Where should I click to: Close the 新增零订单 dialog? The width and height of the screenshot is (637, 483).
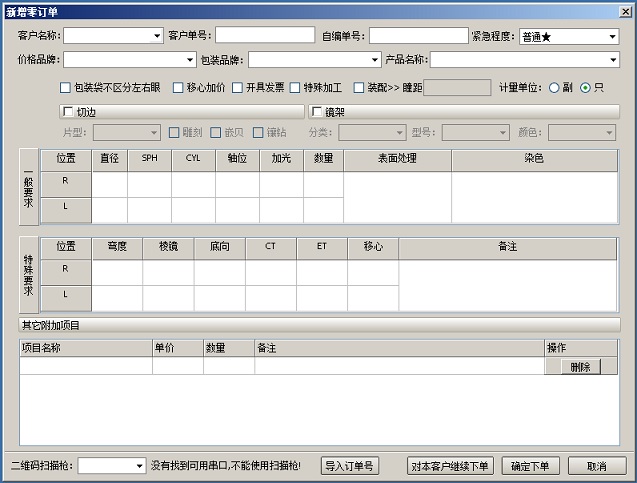click(626, 12)
